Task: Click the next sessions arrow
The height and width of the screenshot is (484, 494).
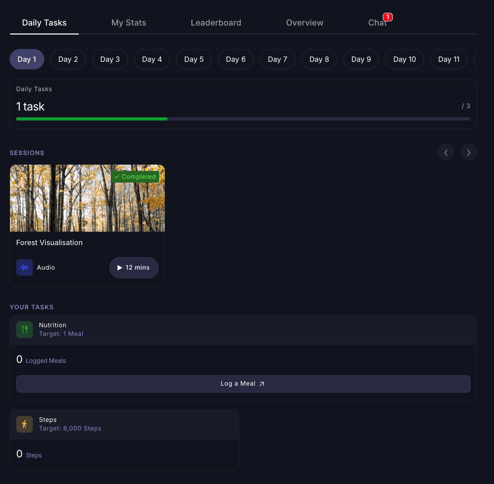Action: pyautogui.click(x=468, y=152)
